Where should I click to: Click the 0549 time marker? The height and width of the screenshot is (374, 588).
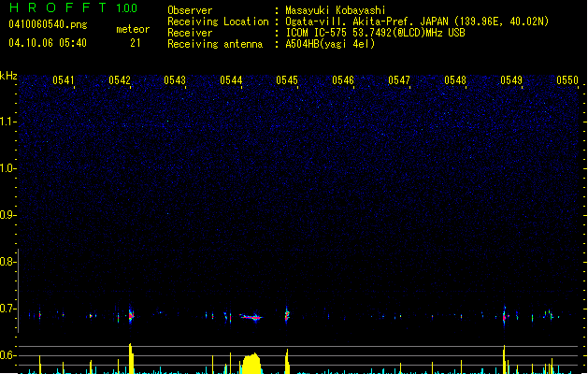pyautogui.click(x=511, y=80)
